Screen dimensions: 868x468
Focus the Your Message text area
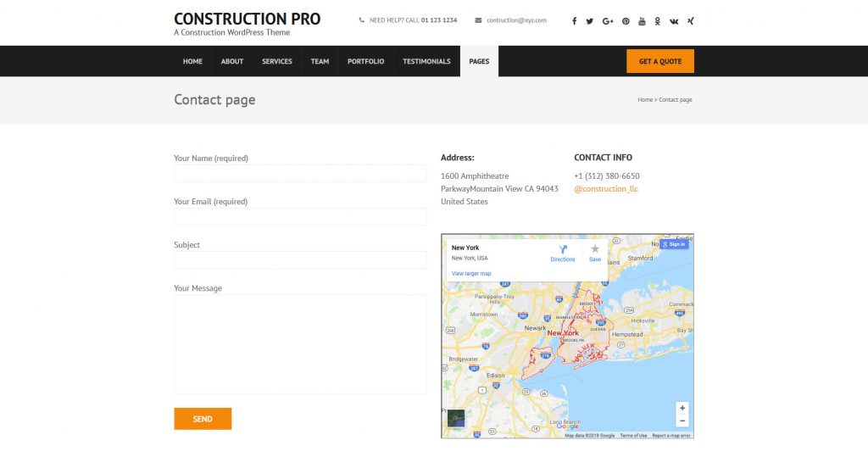tap(301, 344)
